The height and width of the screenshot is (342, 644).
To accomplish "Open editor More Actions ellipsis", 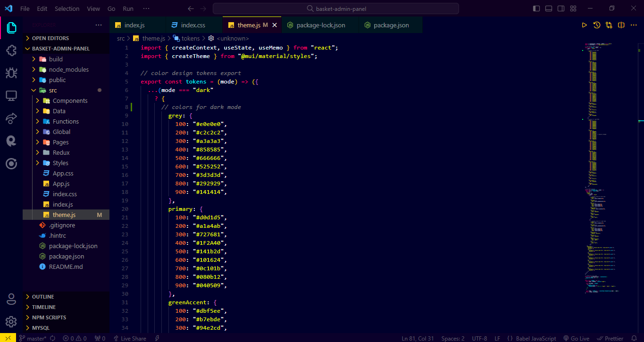I will (x=634, y=25).
